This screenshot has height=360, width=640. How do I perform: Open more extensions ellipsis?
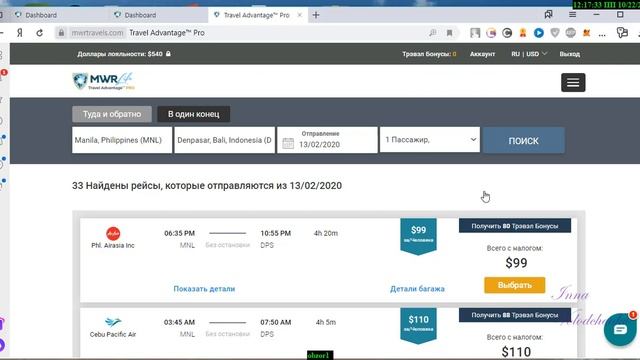pos(602,34)
